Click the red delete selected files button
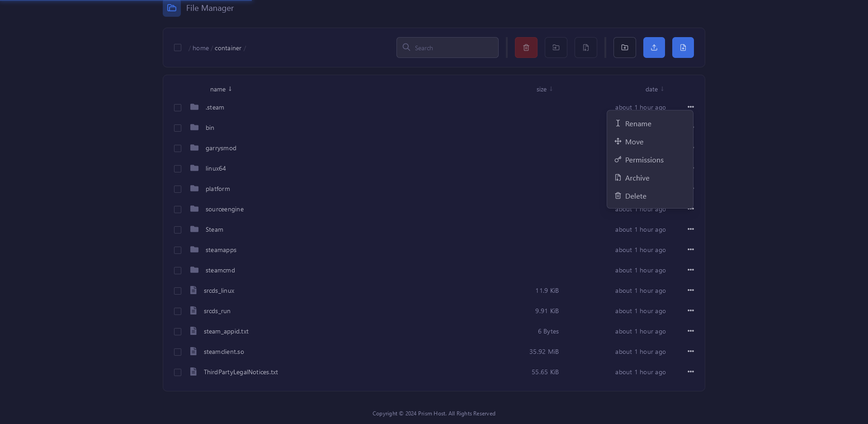 pyautogui.click(x=526, y=48)
